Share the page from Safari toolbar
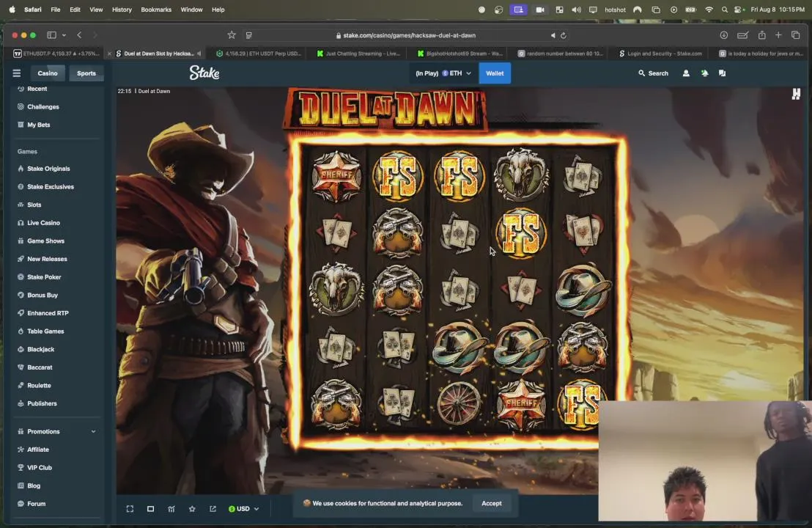Screen dimensions: 812x528 [761, 35]
